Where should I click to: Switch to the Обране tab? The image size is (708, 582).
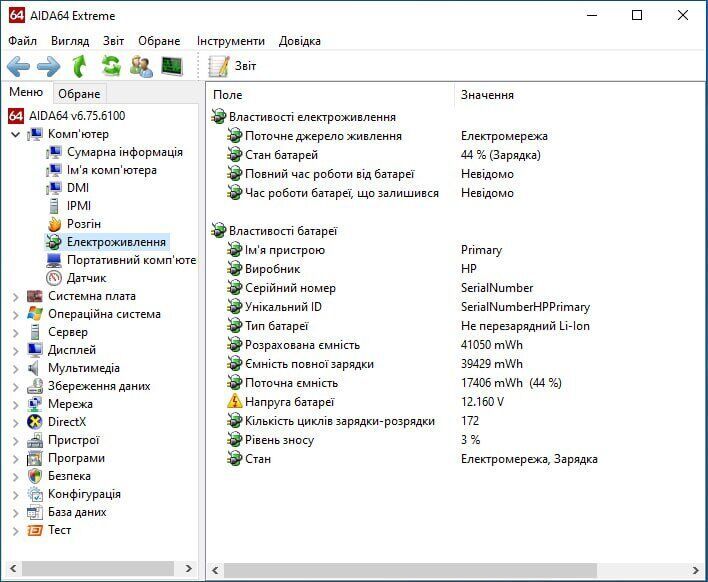click(79, 94)
